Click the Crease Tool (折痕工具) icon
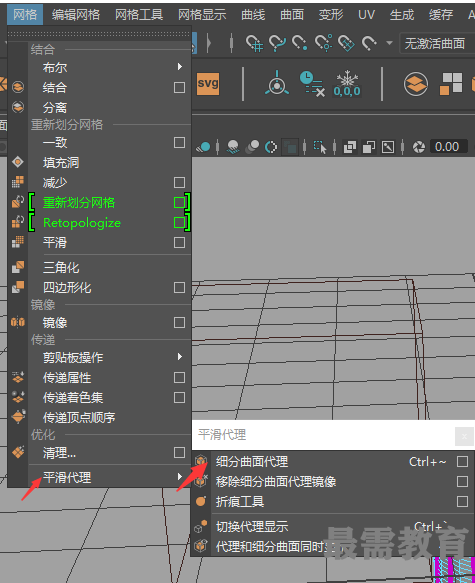Image resolution: width=475 pixels, height=583 pixels. coord(201,501)
